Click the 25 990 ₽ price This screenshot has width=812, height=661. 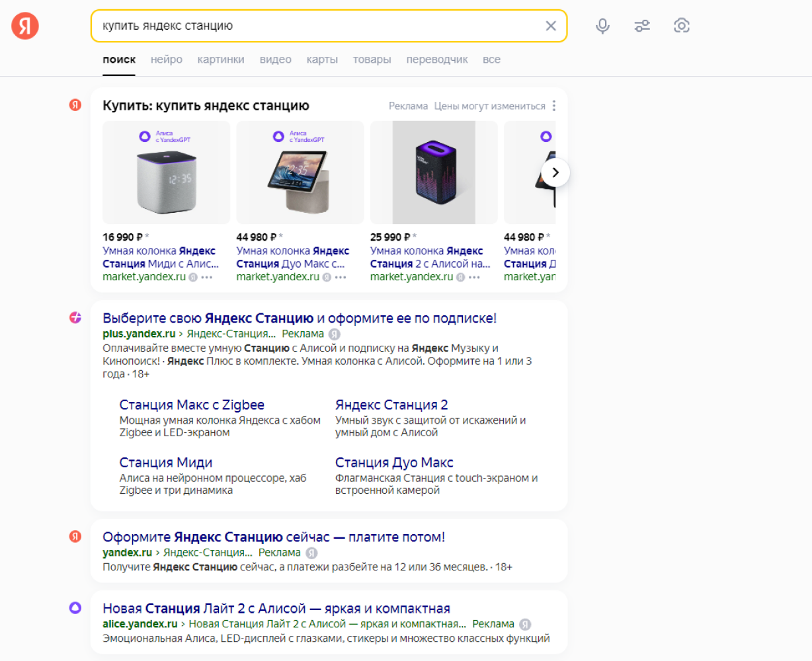pos(390,237)
